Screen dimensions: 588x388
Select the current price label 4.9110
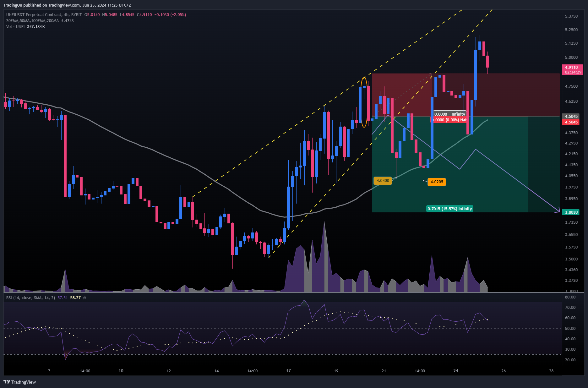(x=571, y=67)
